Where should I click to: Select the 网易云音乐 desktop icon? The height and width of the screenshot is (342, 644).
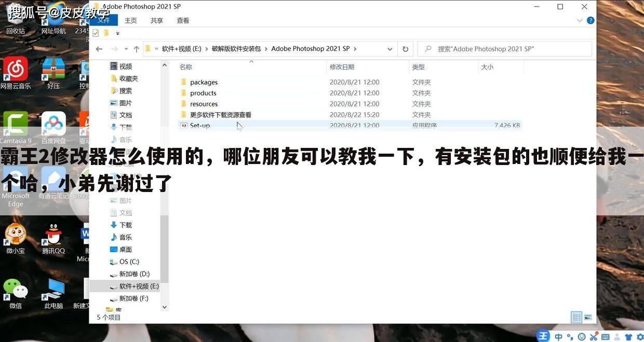[x=16, y=73]
